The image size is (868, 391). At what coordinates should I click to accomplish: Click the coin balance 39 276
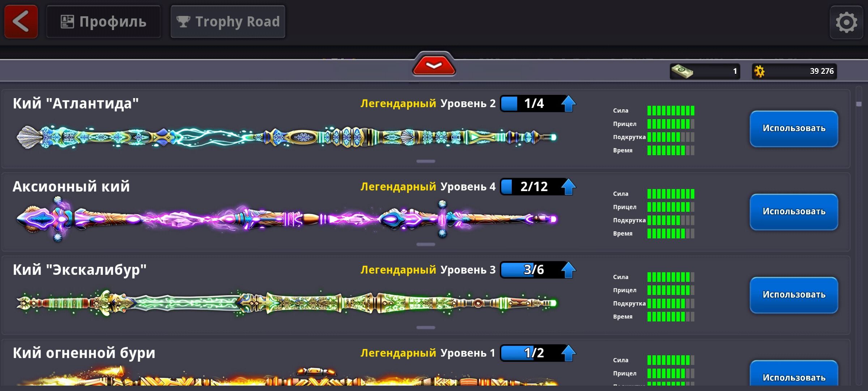coord(794,71)
